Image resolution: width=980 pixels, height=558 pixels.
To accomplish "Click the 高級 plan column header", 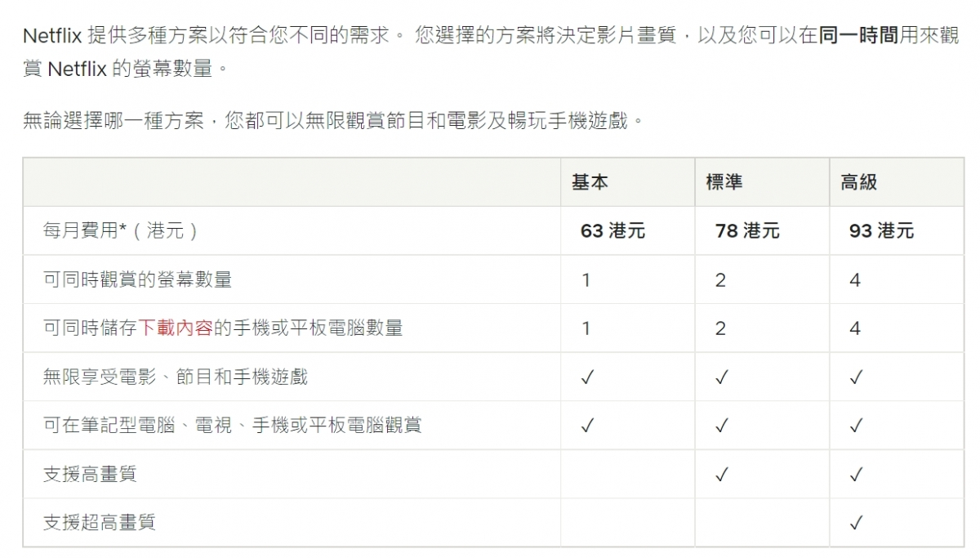I will coord(858,182).
